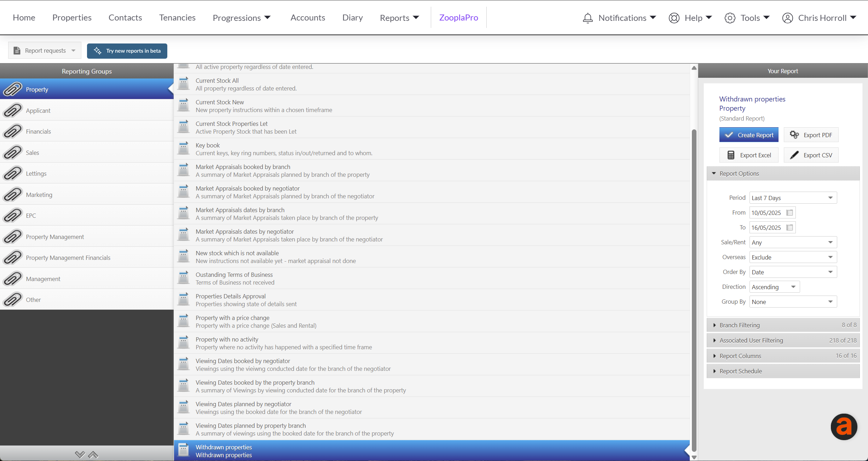Click the user profile avatar icon

click(x=787, y=18)
